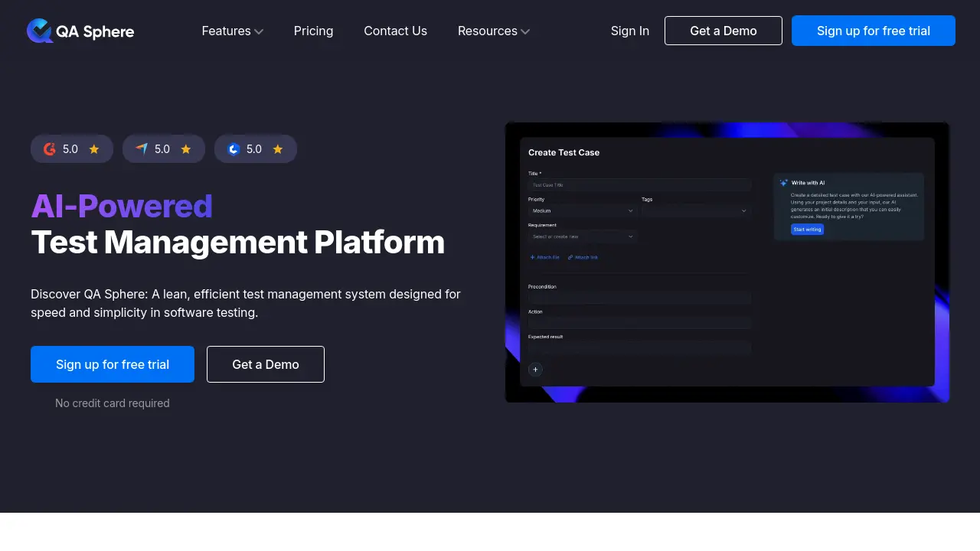Open the Features menu
The height and width of the screenshot is (551, 980).
point(233,31)
